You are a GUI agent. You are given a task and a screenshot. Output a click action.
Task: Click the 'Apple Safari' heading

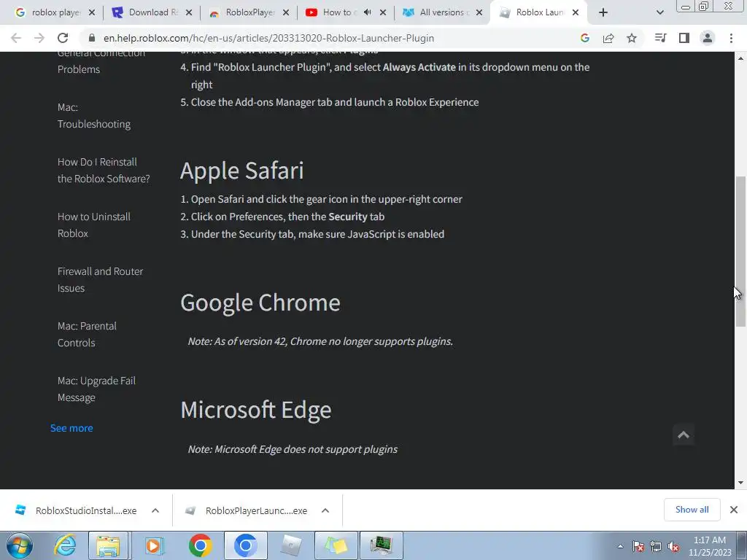click(242, 171)
